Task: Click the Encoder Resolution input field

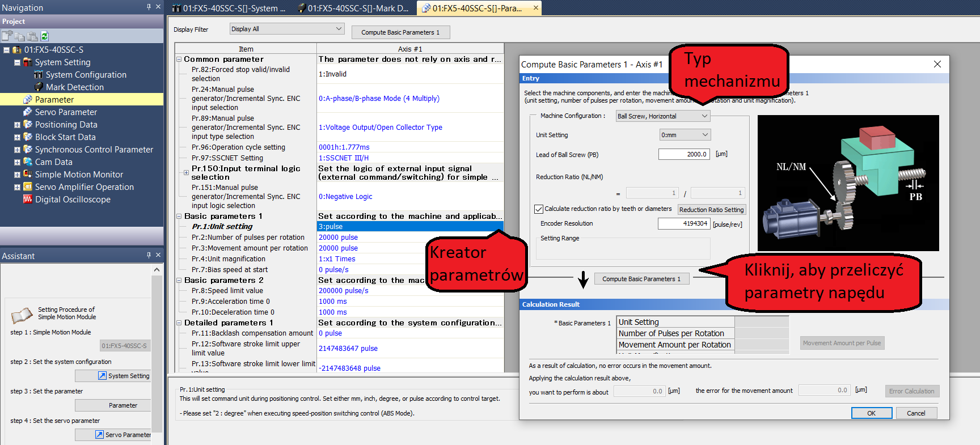Action: pos(683,223)
